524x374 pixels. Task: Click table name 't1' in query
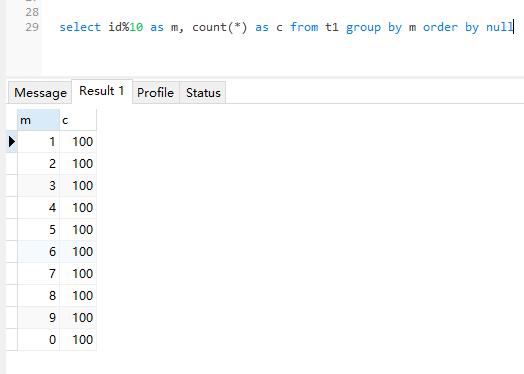pyautogui.click(x=332, y=27)
